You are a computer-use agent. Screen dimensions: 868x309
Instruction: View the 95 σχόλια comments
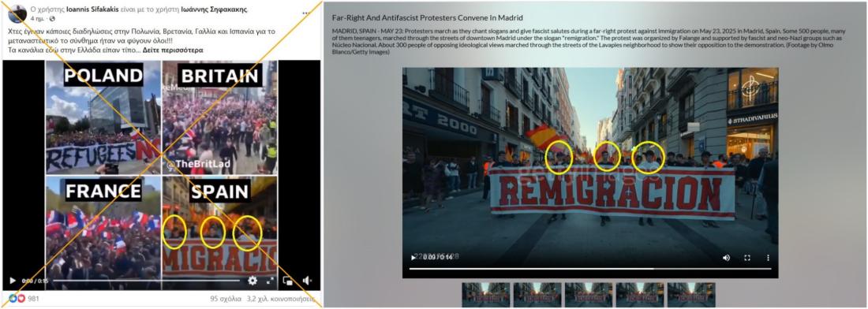click(226, 299)
